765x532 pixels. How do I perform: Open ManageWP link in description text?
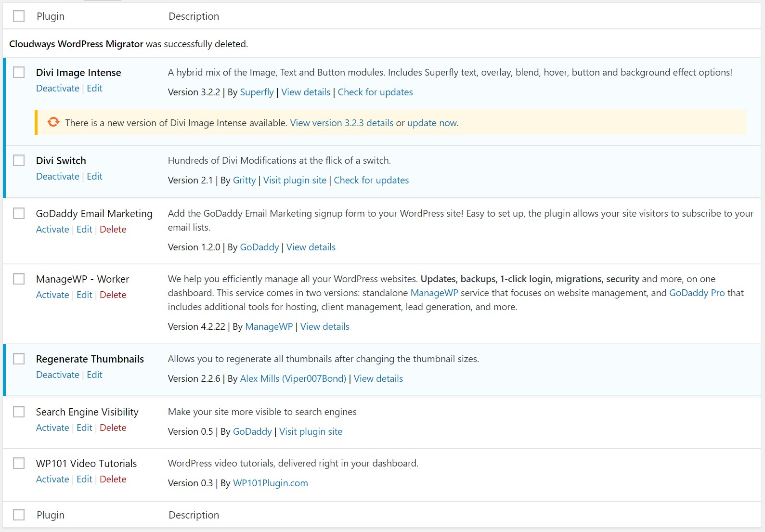coord(434,293)
